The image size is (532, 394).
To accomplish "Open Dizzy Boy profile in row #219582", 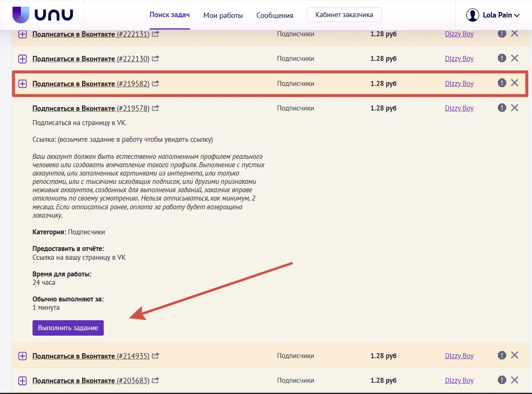I will tap(459, 84).
